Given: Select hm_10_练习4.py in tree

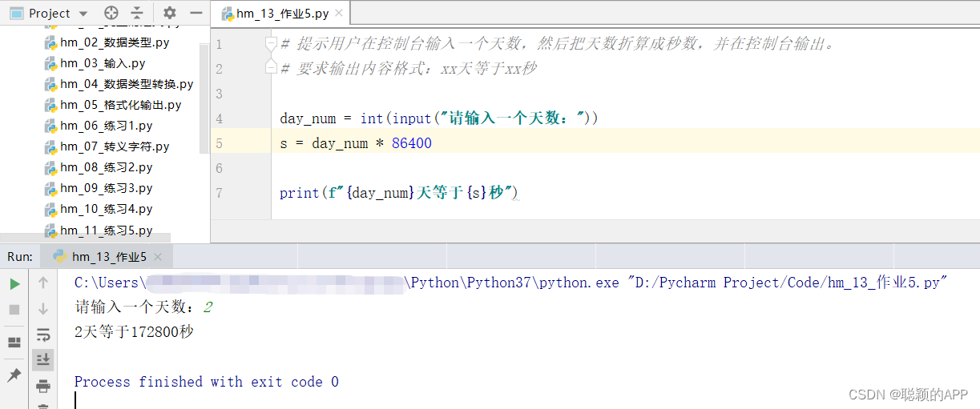Looking at the screenshot, I should coord(106,209).
